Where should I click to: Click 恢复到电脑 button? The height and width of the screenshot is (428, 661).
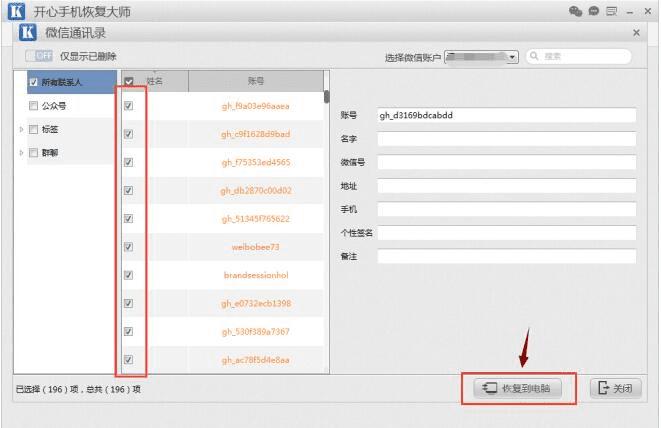(x=518, y=388)
